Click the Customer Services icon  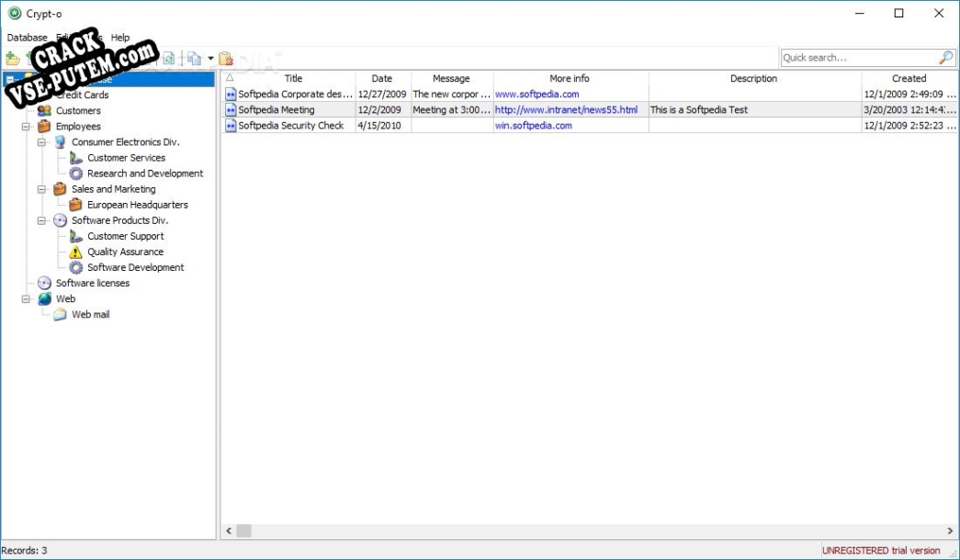75,158
